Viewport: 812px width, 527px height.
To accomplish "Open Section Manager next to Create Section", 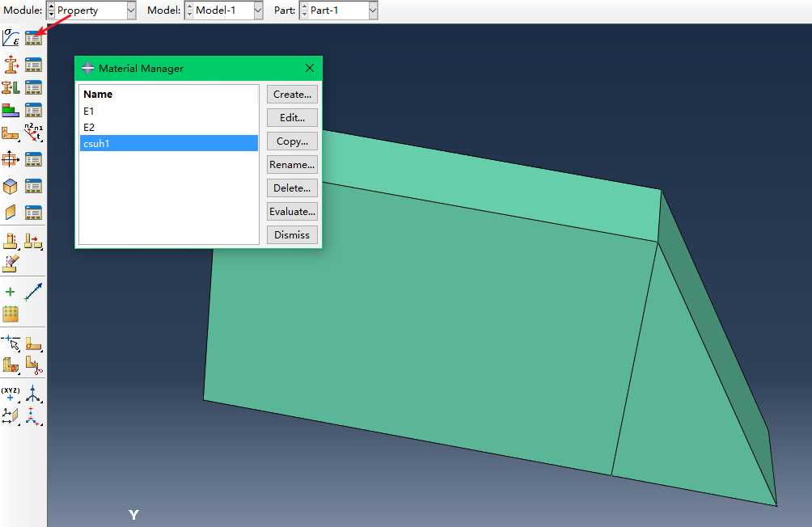I will [x=33, y=65].
